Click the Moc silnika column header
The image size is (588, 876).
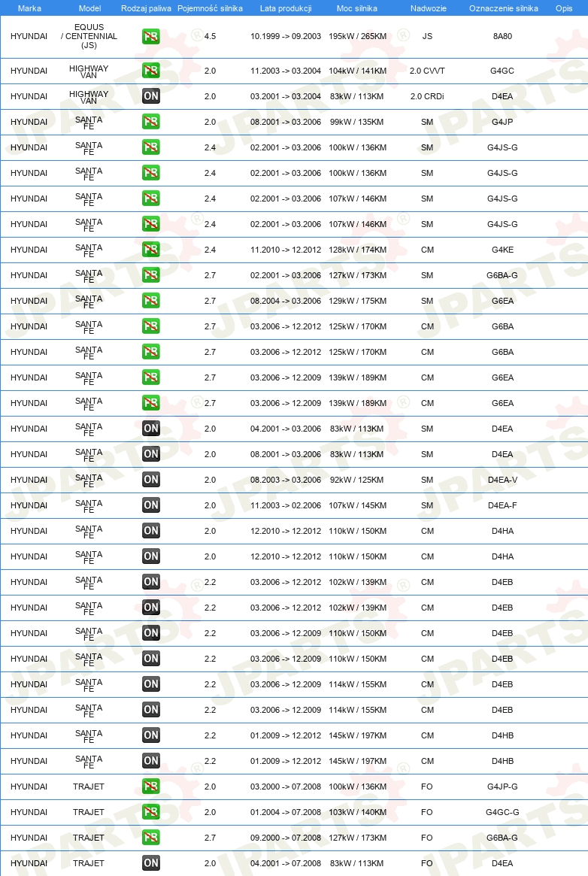pos(357,8)
